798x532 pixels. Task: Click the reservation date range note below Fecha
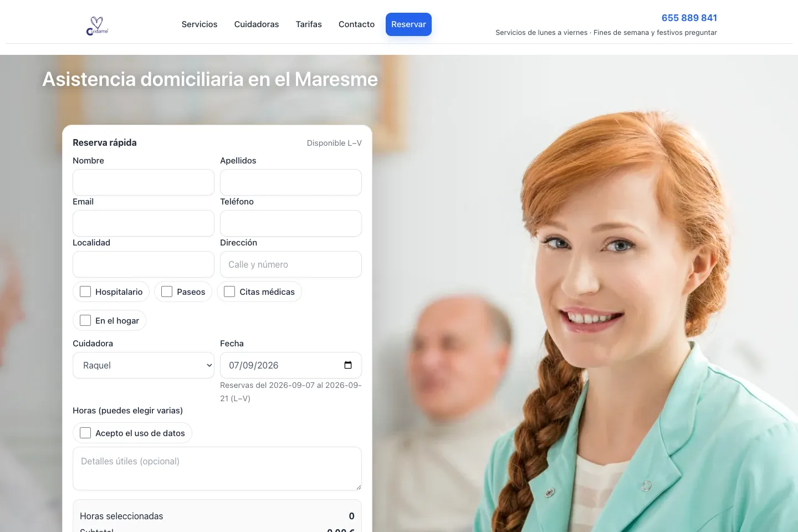point(291,392)
